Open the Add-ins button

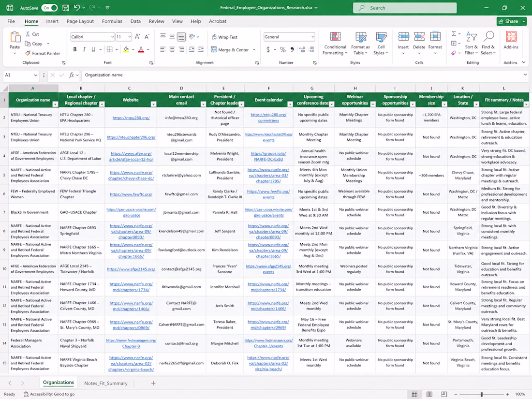point(511,40)
